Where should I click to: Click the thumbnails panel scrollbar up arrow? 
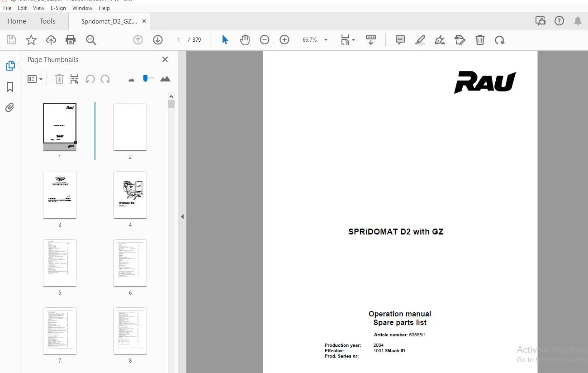(x=171, y=96)
